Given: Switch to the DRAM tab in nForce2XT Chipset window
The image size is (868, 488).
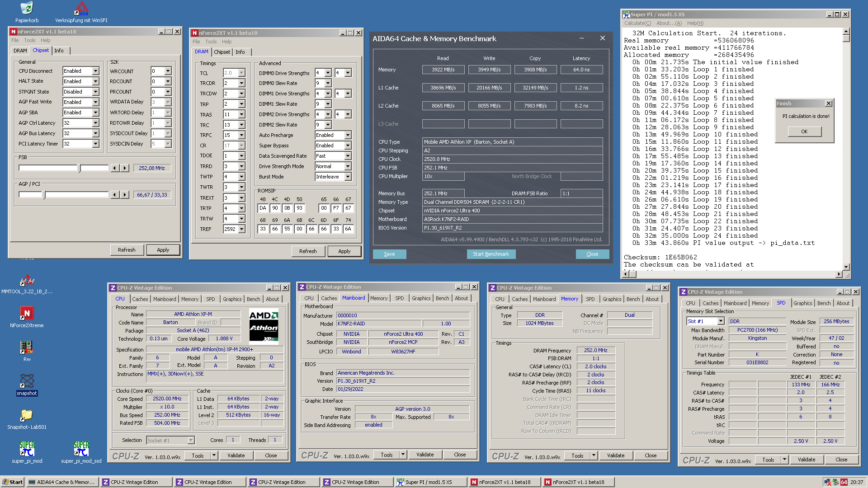Looking at the screenshot, I should [x=20, y=51].
